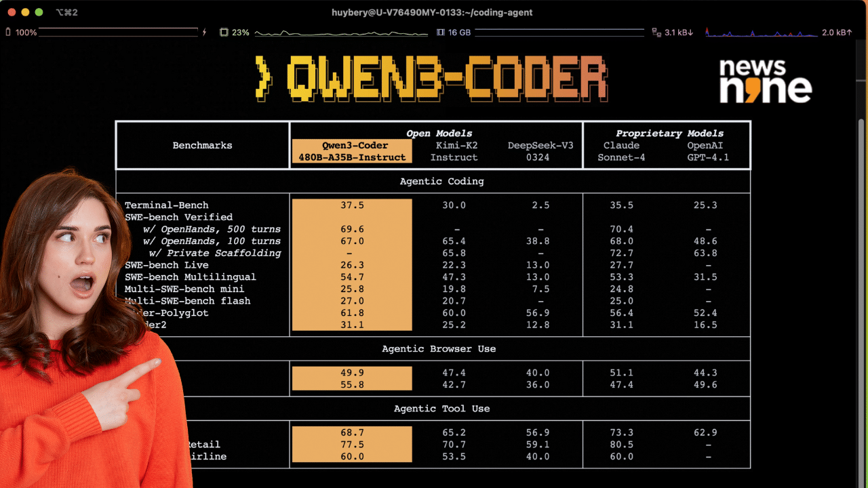Click the 49.9 browser use score
Screen dimensions: 868x488
pyautogui.click(x=352, y=373)
